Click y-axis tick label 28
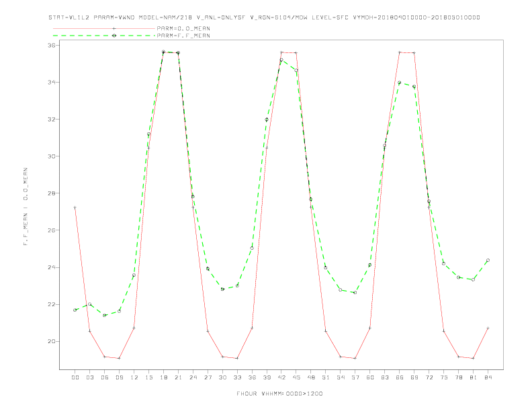Image resolution: width=532 pixels, height=411 pixels. 52,193
